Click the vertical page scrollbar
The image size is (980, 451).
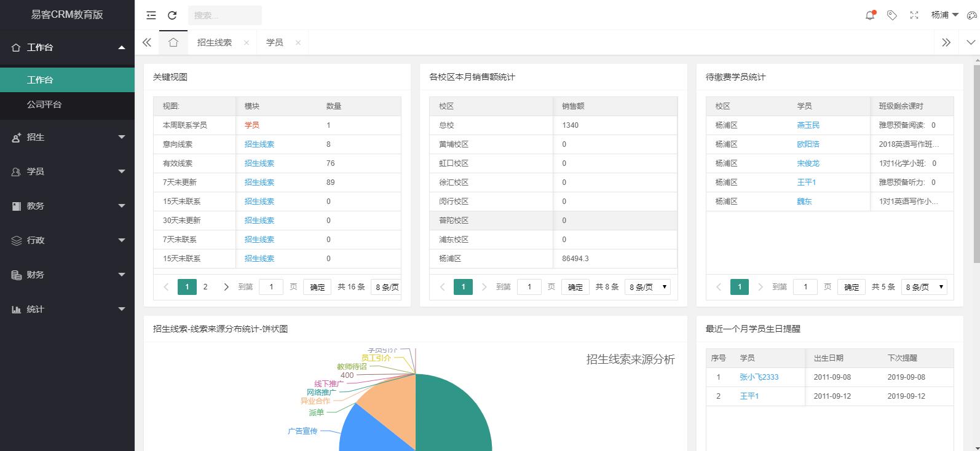976,163
